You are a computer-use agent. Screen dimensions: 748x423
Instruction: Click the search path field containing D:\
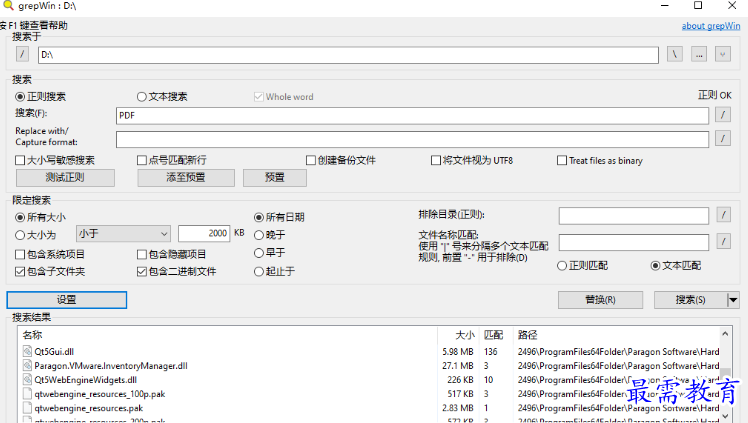click(348, 55)
